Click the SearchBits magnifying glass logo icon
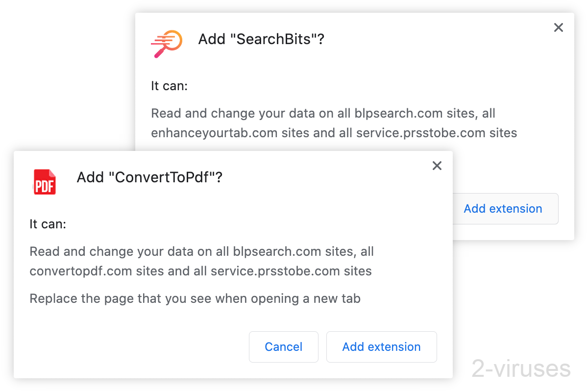The image size is (588, 392). [x=166, y=44]
